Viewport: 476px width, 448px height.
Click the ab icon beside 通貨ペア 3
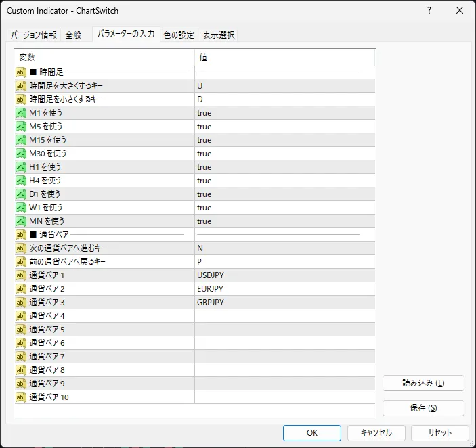click(x=20, y=303)
